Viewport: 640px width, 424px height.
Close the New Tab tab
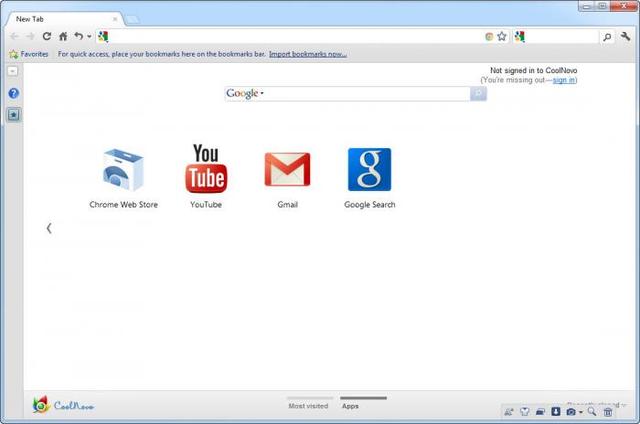point(115,19)
